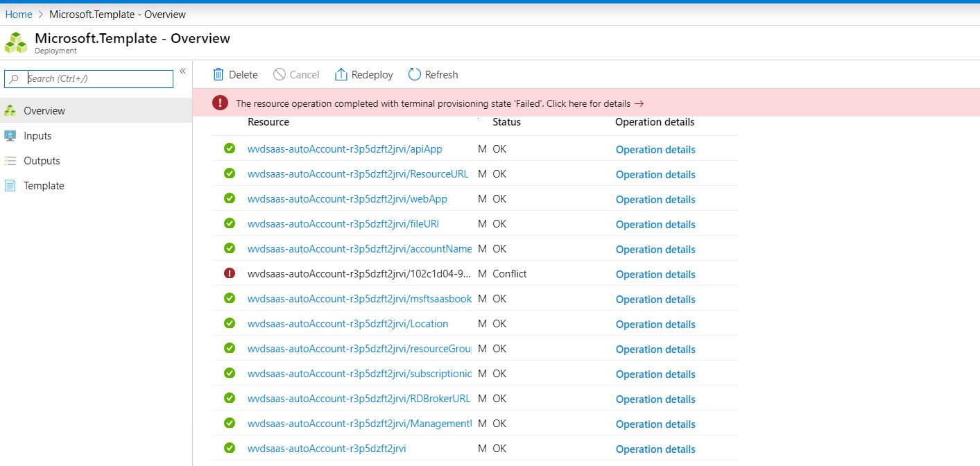
Task: Click the red error icon on the Conflict row
Action: pyautogui.click(x=229, y=273)
